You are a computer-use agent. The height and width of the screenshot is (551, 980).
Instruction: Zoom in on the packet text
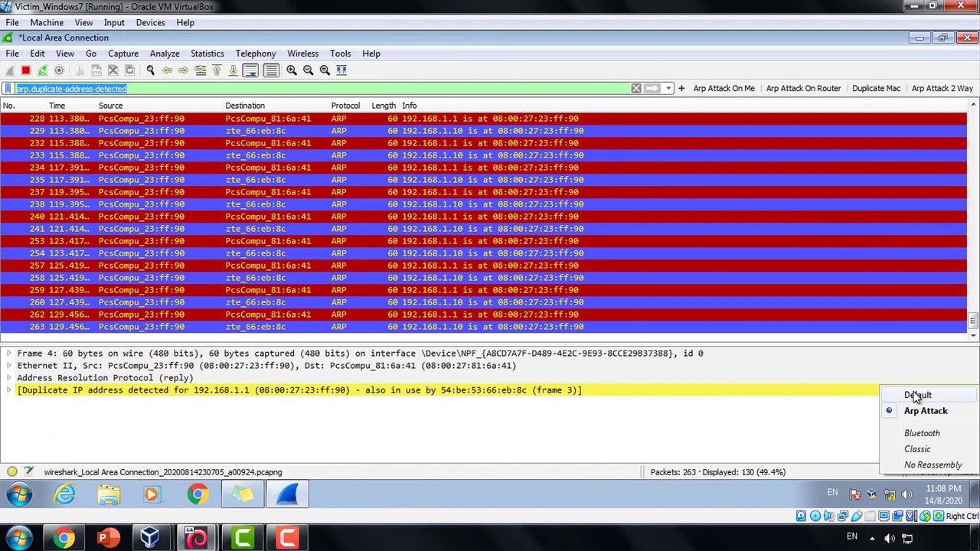292,70
